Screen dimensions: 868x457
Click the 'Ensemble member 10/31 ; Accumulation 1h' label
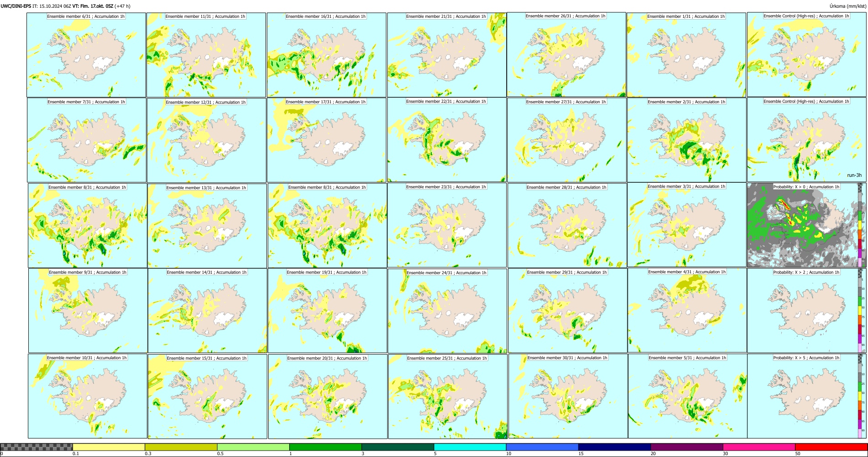87,358
